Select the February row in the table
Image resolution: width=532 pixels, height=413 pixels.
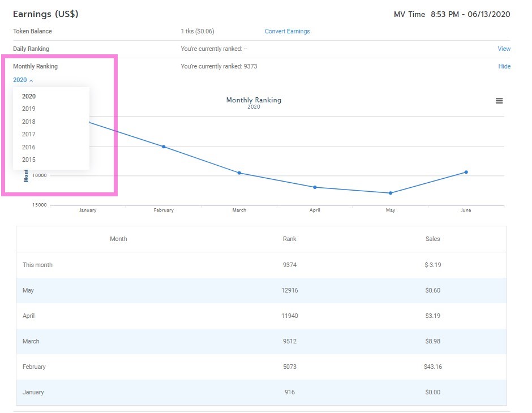tap(261, 367)
